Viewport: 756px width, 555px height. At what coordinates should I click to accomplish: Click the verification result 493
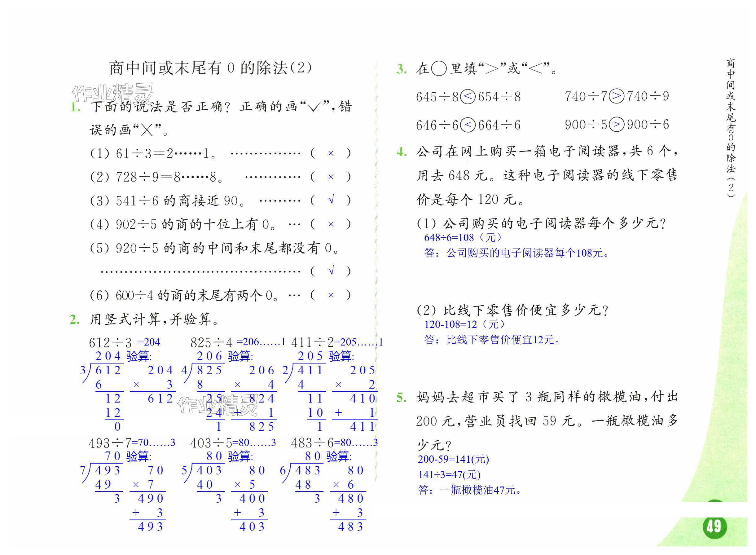(151, 527)
